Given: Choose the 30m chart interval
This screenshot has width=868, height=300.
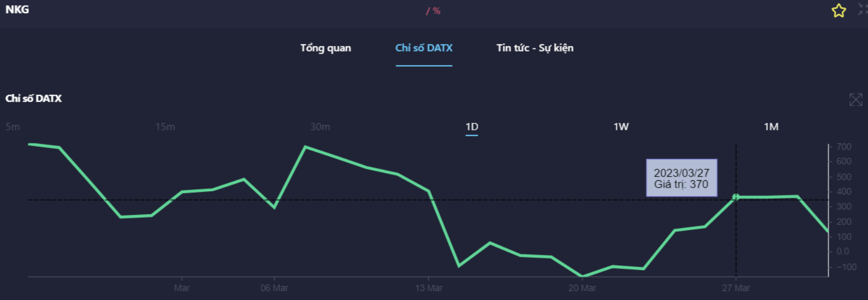Looking at the screenshot, I should point(320,127).
